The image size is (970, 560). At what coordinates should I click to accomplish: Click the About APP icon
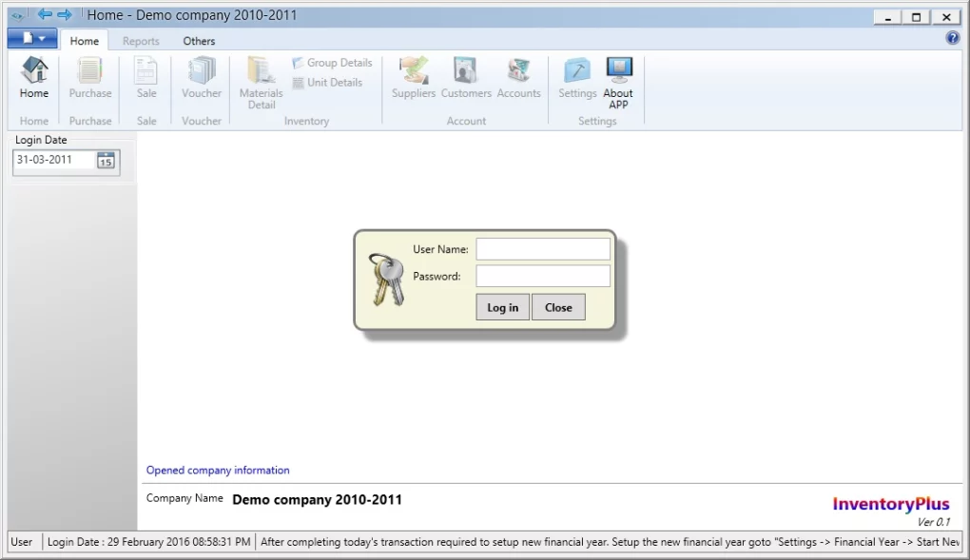[618, 80]
